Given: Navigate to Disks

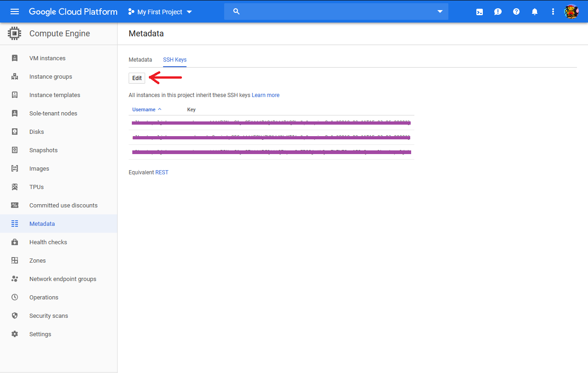Looking at the screenshot, I should pyautogui.click(x=37, y=132).
